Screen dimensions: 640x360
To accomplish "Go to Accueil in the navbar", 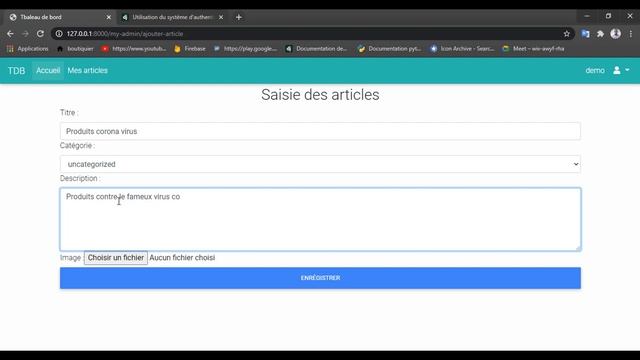I will click(x=48, y=71).
